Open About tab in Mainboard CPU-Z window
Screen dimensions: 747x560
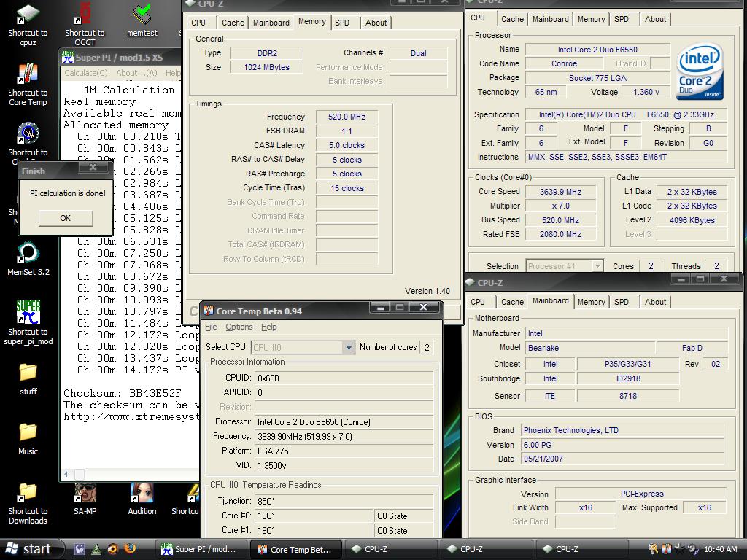point(655,302)
